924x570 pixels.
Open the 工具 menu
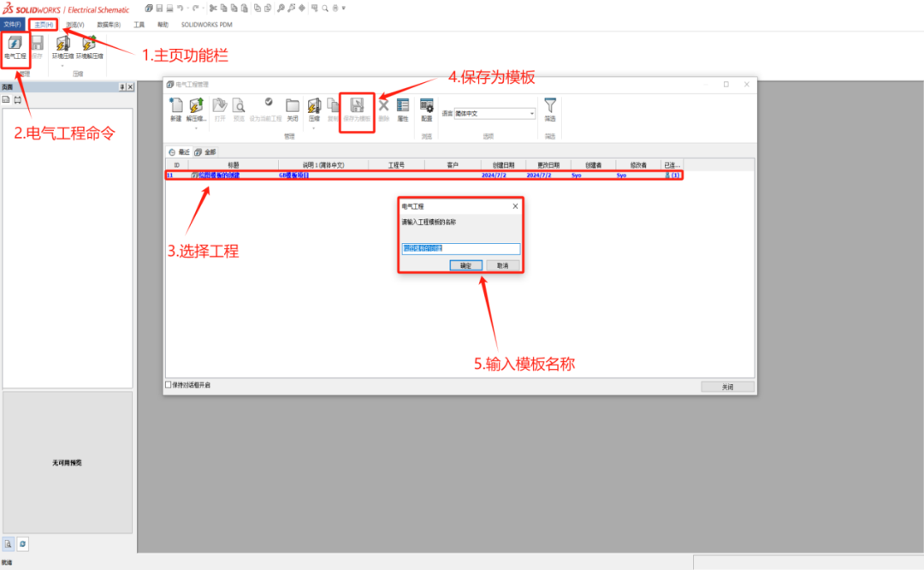[139, 25]
